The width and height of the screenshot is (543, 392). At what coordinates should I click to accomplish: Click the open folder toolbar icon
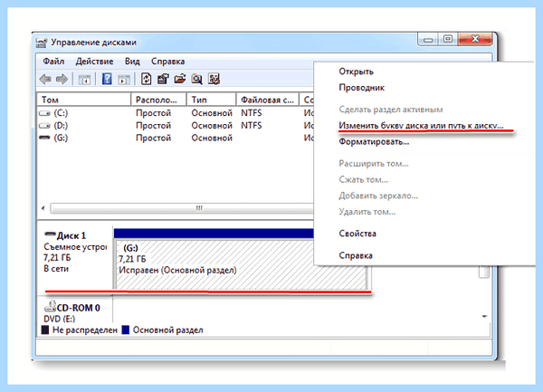point(180,80)
